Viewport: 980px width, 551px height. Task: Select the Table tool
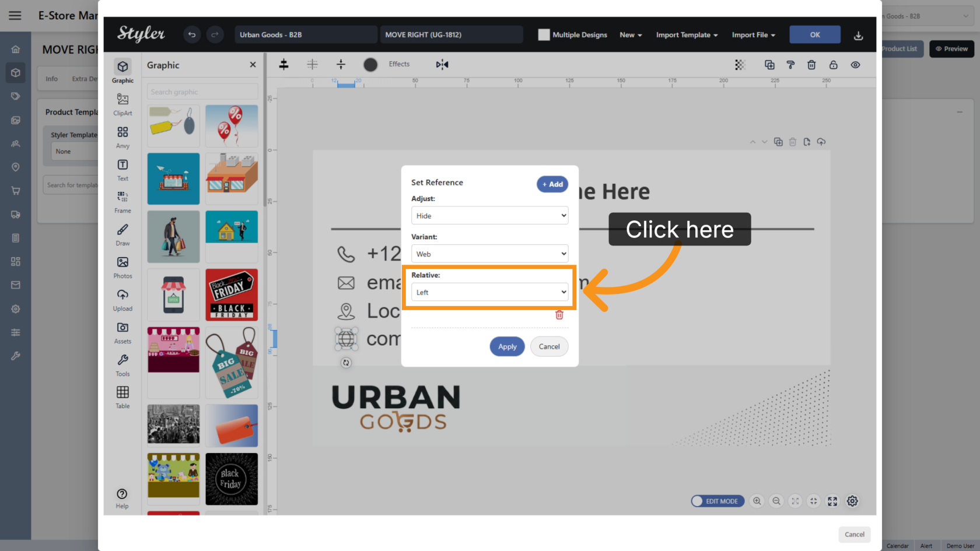click(x=123, y=397)
